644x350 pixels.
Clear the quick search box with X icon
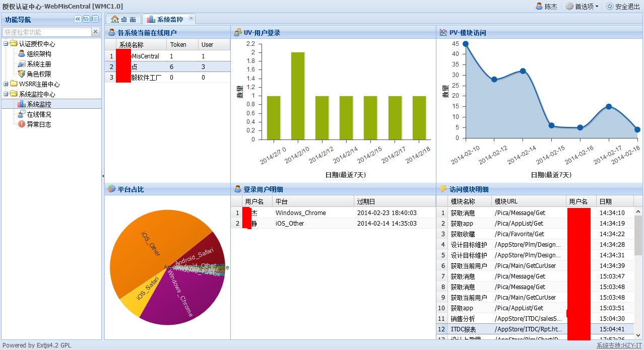(x=96, y=32)
